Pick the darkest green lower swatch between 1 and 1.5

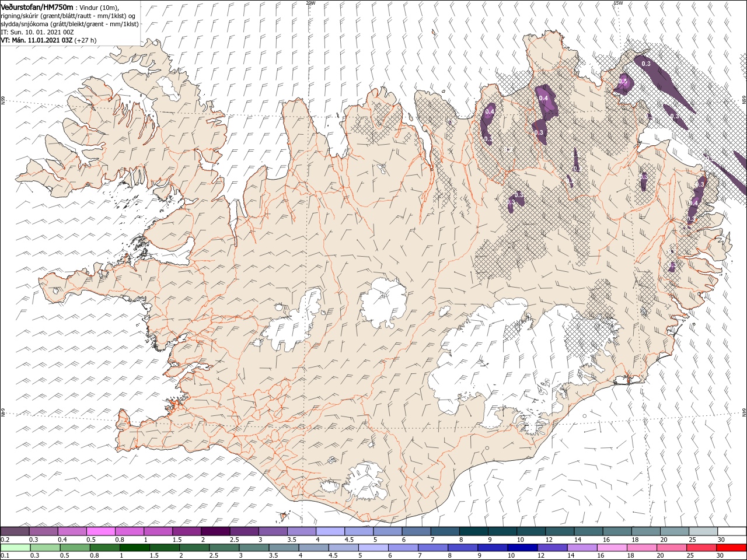click(135, 548)
